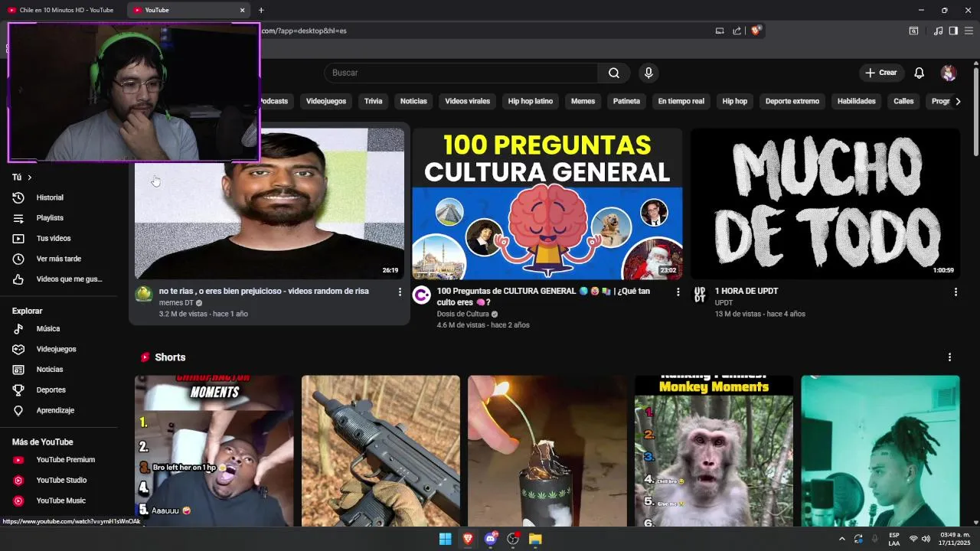This screenshot has width=980, height=551.
Task: Open the burning match short
Action: coord(547,451)
